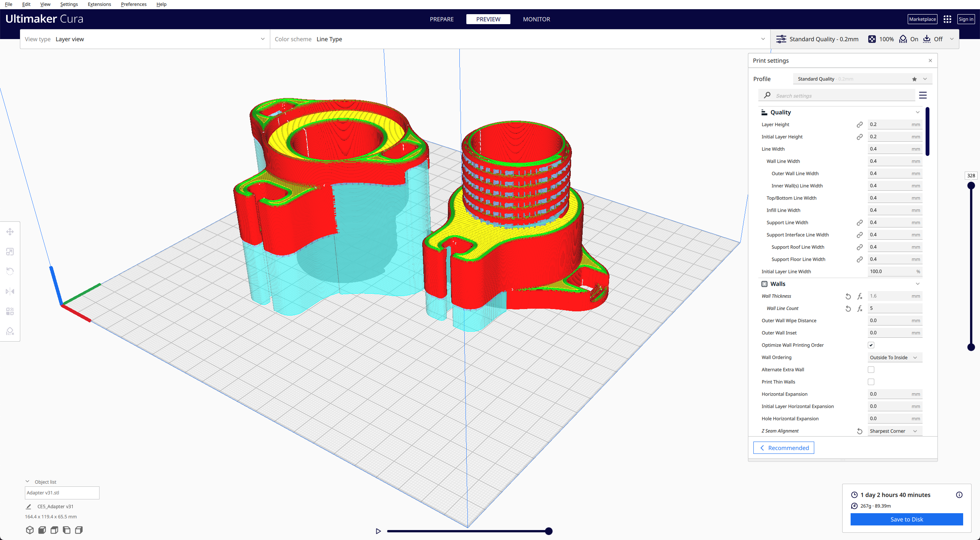This screenshot has width=980, height=540.
Task: Click the print time info icon
Action: click(959, 495)
